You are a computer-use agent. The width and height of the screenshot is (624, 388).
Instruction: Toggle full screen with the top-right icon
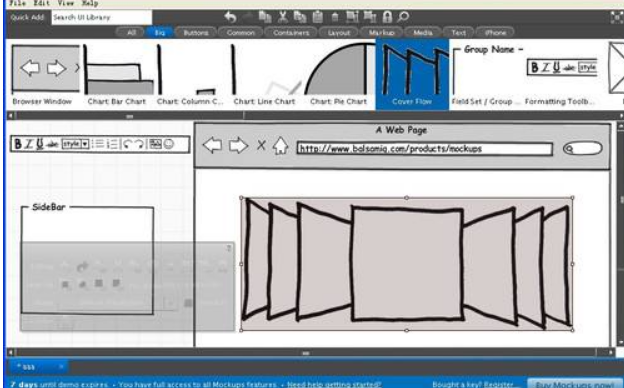617,18
